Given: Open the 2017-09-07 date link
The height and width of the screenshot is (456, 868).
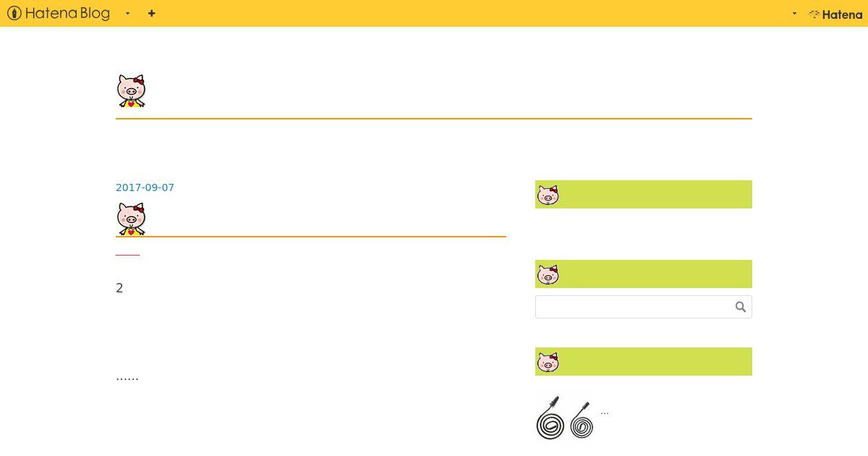Looking at the screenshot, I should pyautogui.click(x=145, y=187).
